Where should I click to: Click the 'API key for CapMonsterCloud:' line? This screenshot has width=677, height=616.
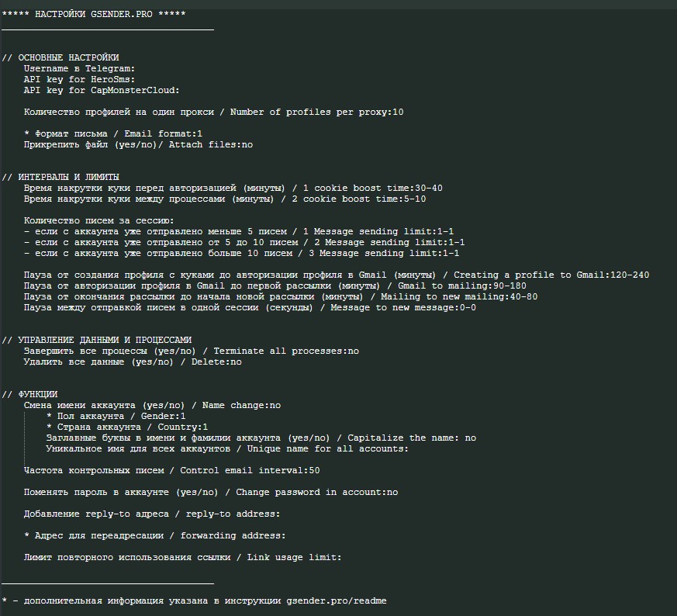(101, 90)
